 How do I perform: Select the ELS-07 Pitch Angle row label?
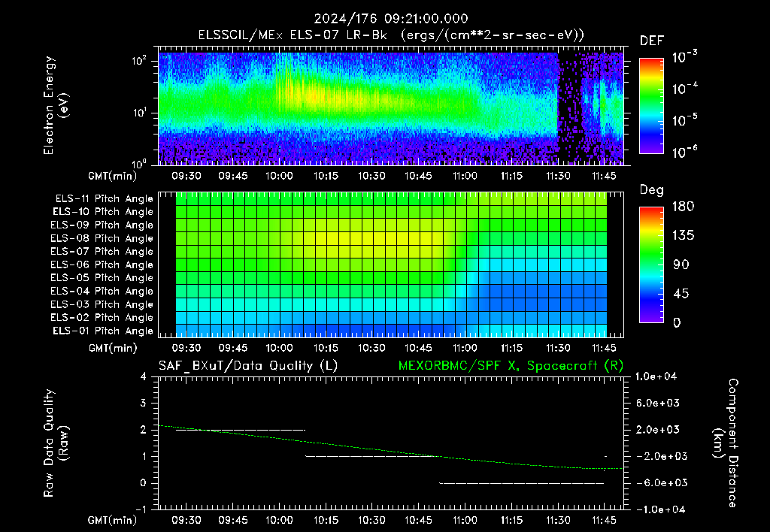(x=102, y=252)
